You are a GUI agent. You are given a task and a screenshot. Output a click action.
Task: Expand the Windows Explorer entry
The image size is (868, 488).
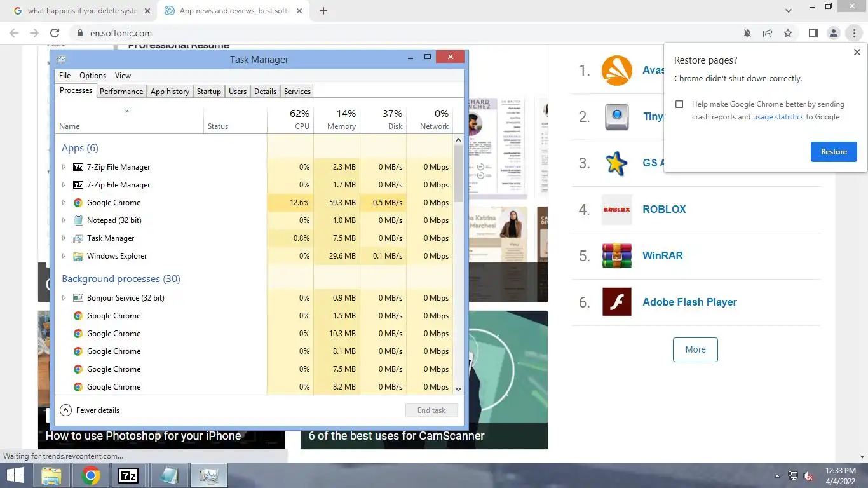pyautogui.click(x=64, y=256)
